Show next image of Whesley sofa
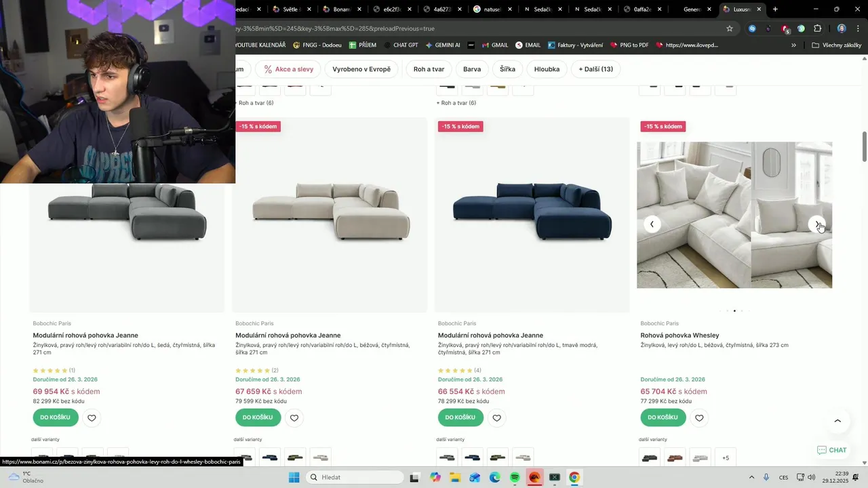 coord(817,224)
